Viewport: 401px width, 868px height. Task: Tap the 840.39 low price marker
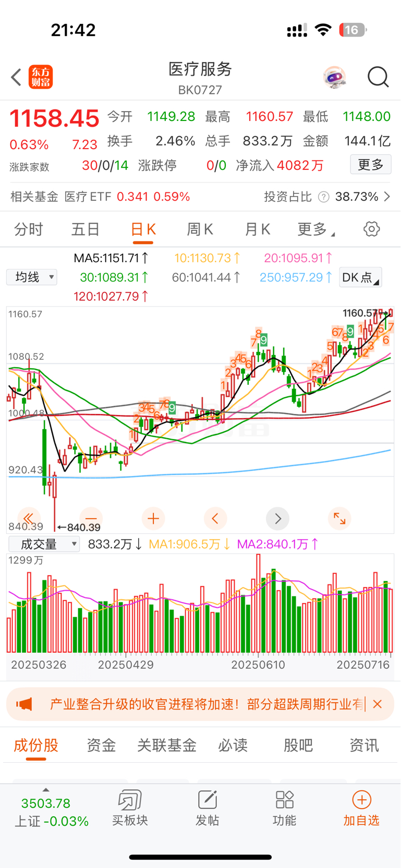pyautogui.click(x=79, y=527)
